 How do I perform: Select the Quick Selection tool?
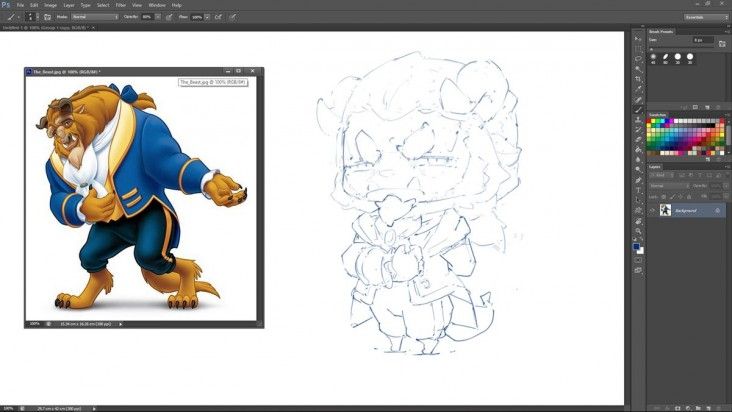click(638, 69)
